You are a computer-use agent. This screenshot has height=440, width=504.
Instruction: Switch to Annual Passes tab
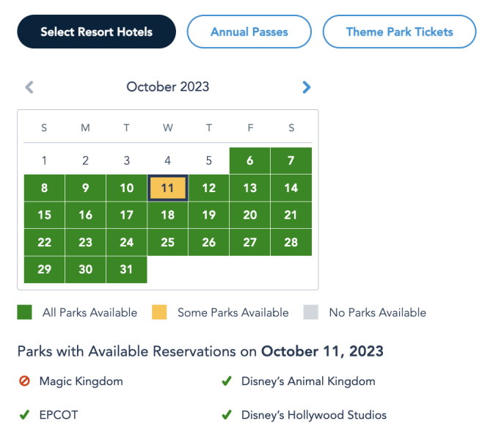point(249,32)
